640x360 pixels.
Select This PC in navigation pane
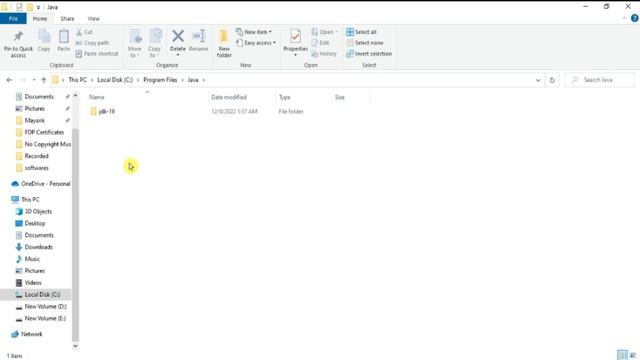click(30, 200)
